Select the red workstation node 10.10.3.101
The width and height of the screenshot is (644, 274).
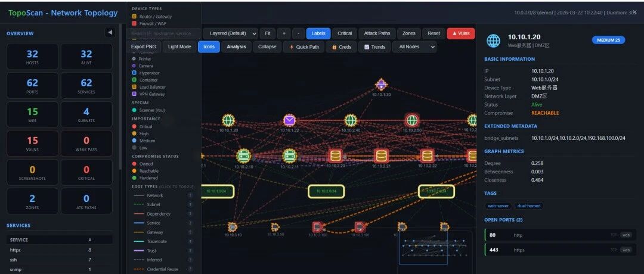pyautogui.click(x=360, y=227)
